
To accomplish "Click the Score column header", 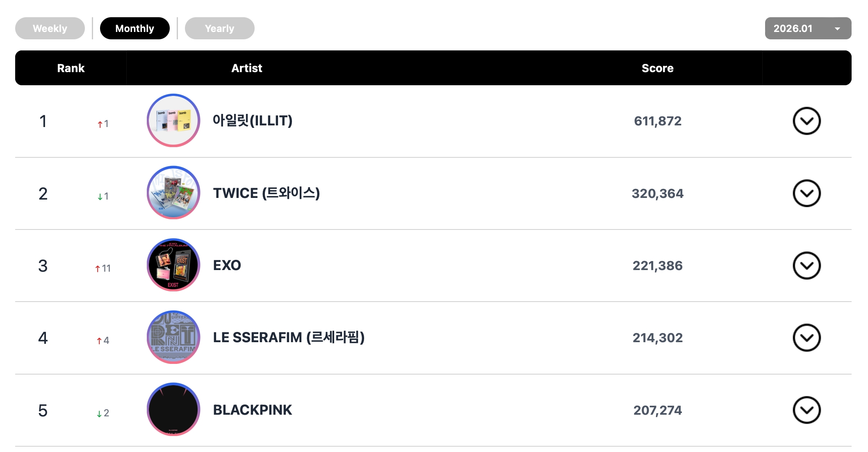I will 657,68.
